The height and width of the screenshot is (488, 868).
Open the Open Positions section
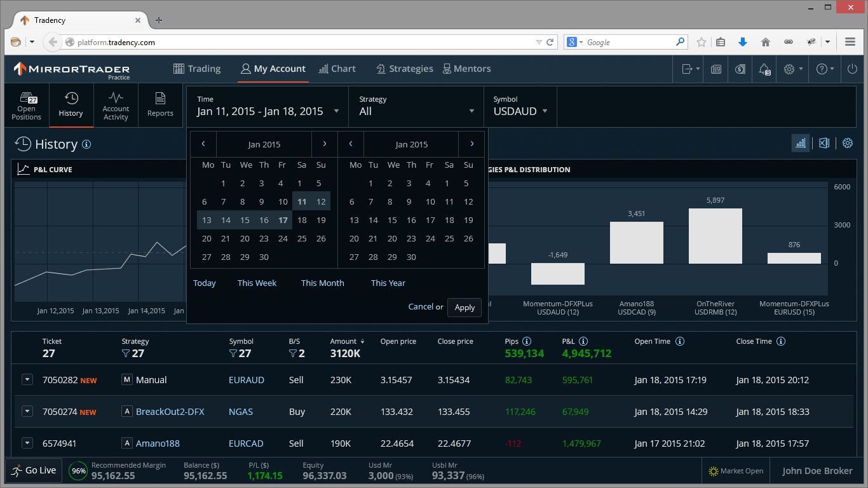pos(27,105)
